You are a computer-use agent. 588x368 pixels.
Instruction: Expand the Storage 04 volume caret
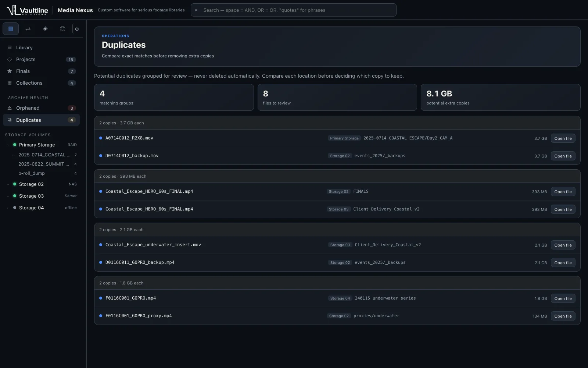coord(8,208)
